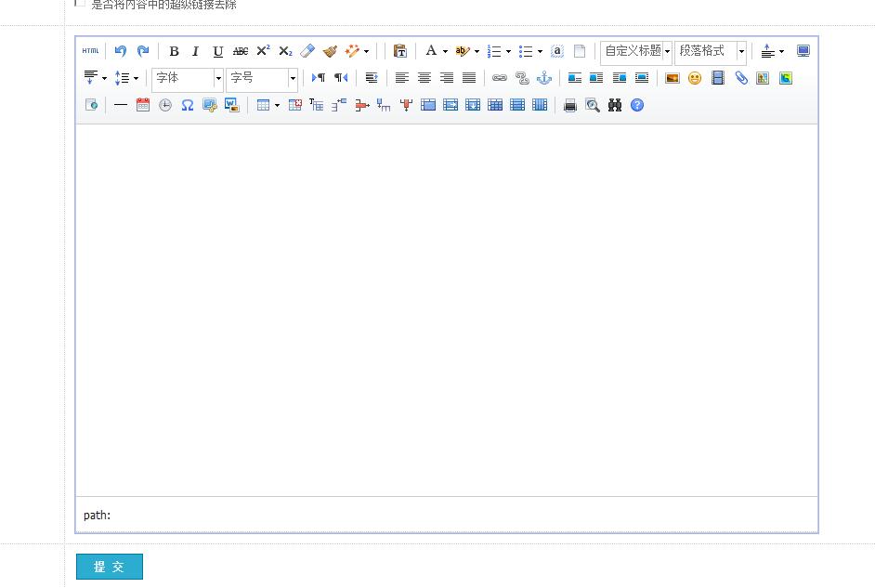This screenshot has height=588, width=875.
Task: Click the print icon
Action: tap(570, 105)
